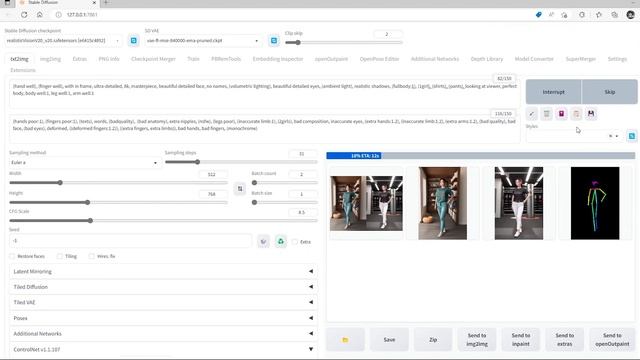Open the OpenPose Editor tab
This screenshot has height=360, width=640.
(379, 59)
